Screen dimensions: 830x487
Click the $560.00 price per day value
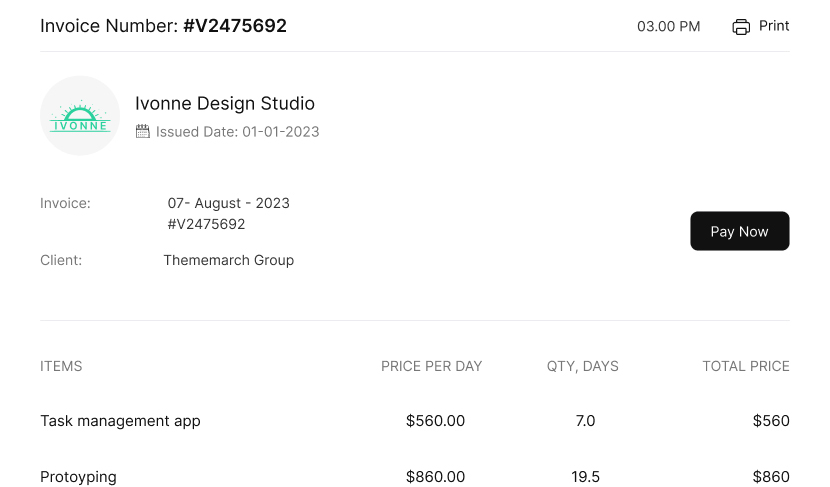pos(435,421)
